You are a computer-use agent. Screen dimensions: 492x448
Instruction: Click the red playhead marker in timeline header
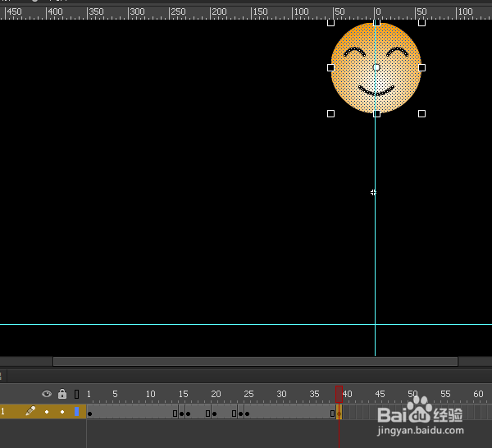tap(339, 395)
